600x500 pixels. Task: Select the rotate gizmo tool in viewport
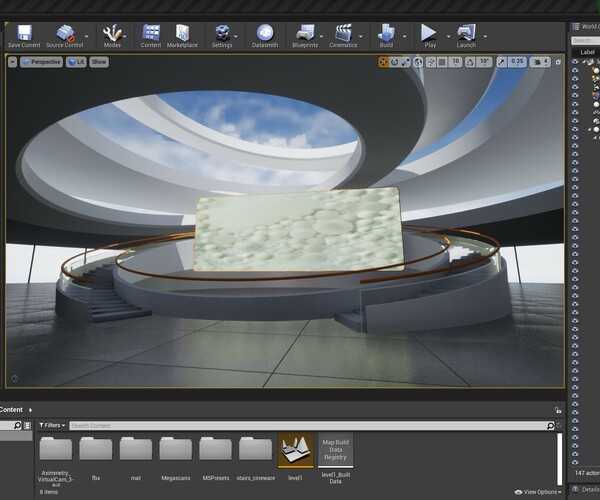395,62
